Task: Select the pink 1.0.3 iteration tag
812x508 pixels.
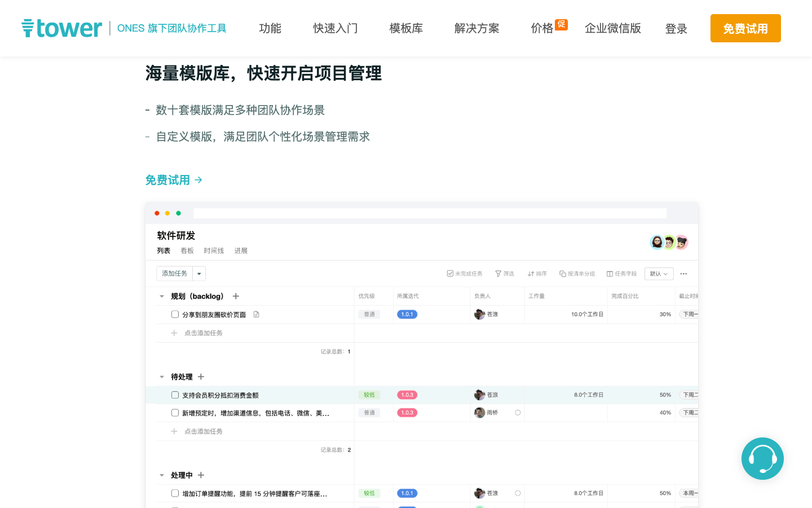Action: (x=407, y=395)
